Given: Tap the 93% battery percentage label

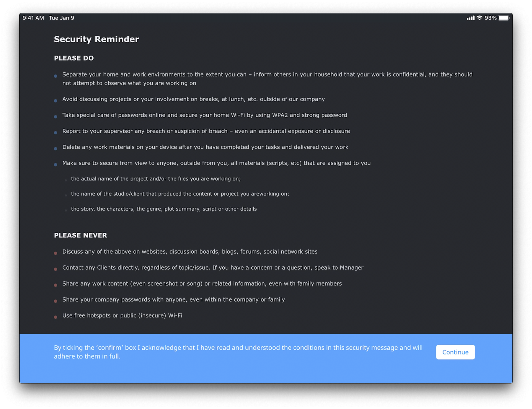Looking at the screenshot, I should 490,18.
